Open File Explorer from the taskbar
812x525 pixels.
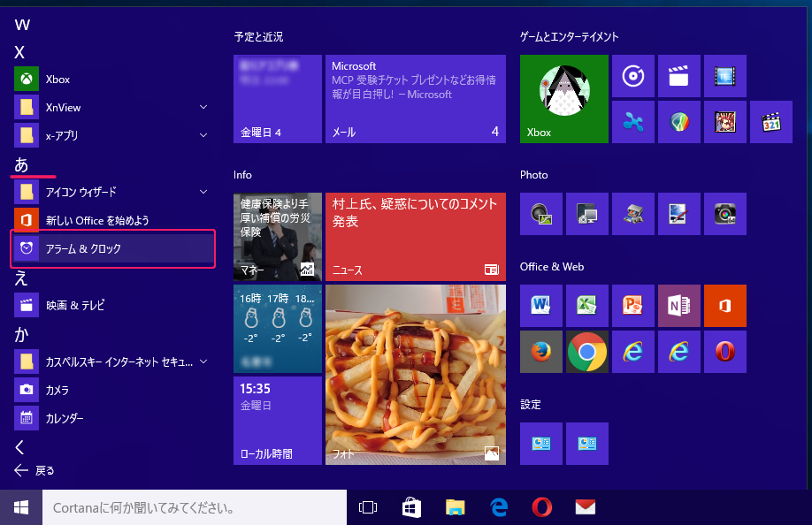pos(456,507)
